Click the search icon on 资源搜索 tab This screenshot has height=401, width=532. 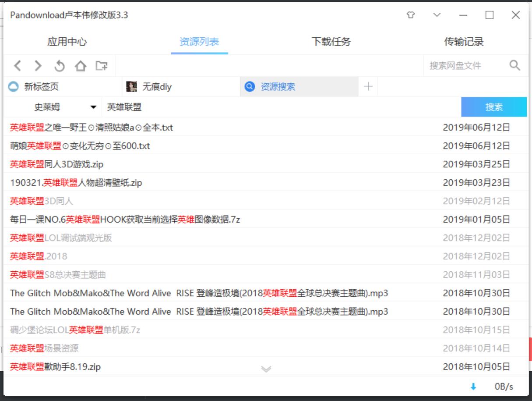tap(250, 87)
